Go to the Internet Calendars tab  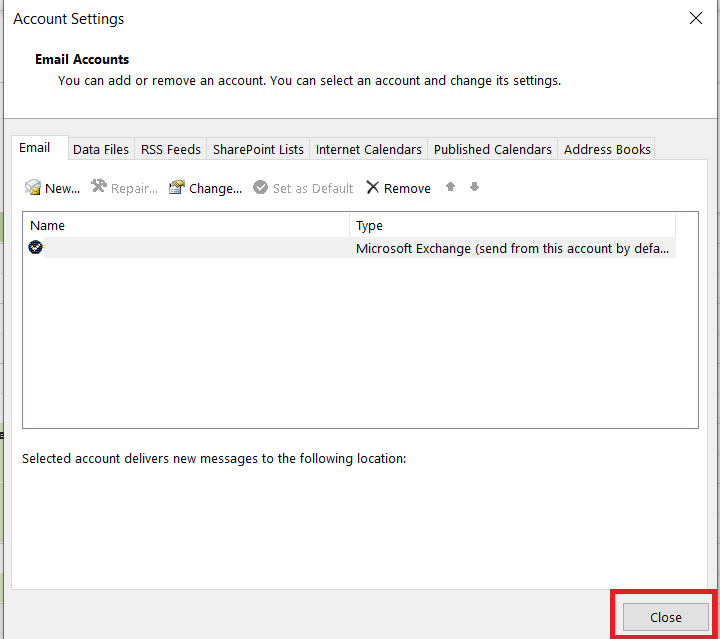pos(369,150)
